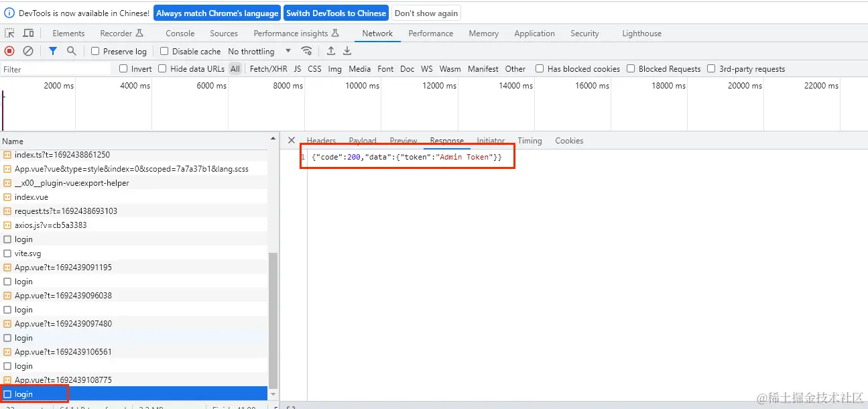Tick the Invert filter checkbox
This screenshot has width=868, height=409.
point(123,68)
